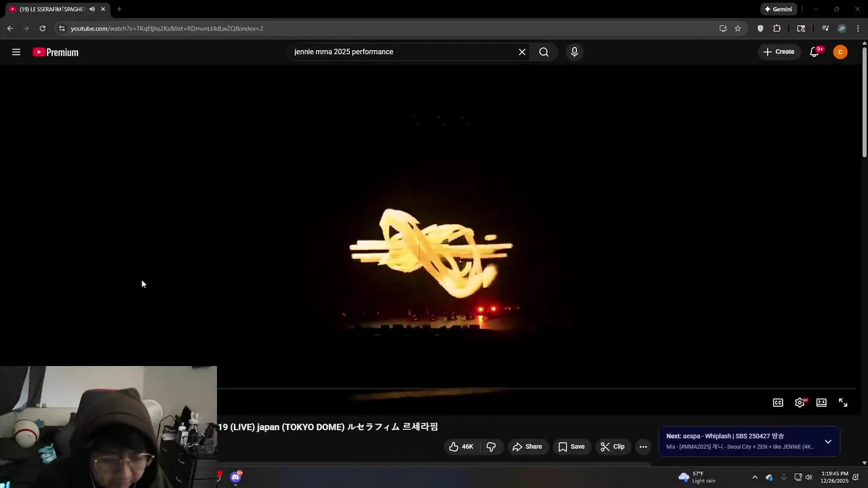Image resolution: width=868 pixels, height=488 pixels.
Task: Open the YouTube account avatar menu
Action: coord(840,52)
